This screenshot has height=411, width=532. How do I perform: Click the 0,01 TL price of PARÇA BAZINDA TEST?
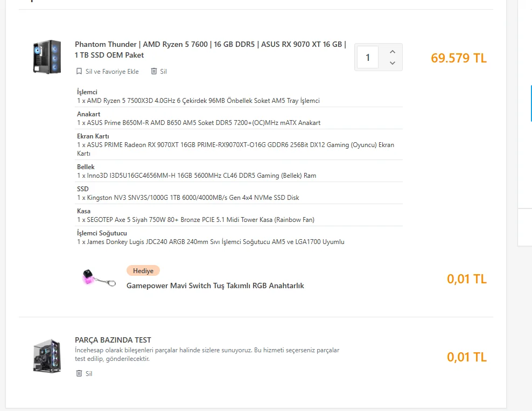coord(466,357)
